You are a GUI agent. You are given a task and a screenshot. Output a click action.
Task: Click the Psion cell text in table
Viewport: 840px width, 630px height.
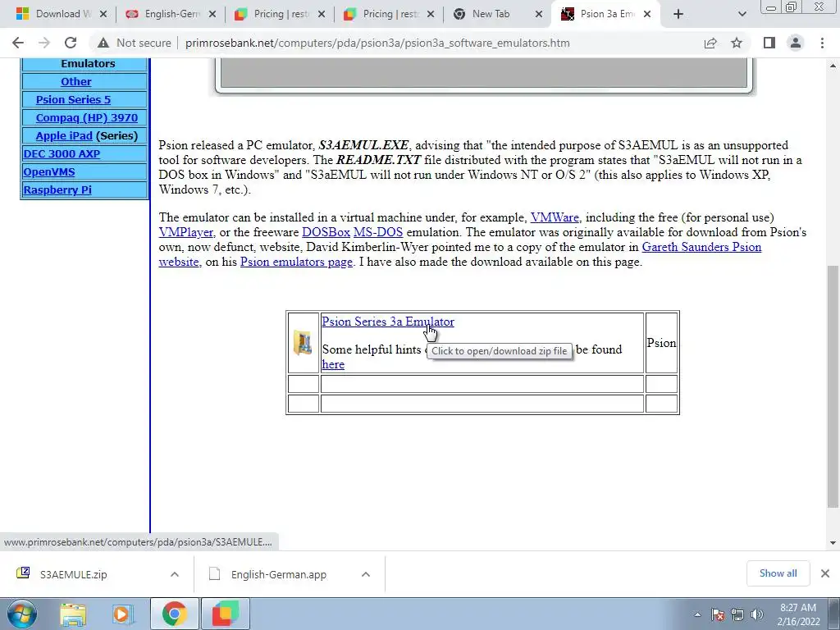[x=662, y=343]
